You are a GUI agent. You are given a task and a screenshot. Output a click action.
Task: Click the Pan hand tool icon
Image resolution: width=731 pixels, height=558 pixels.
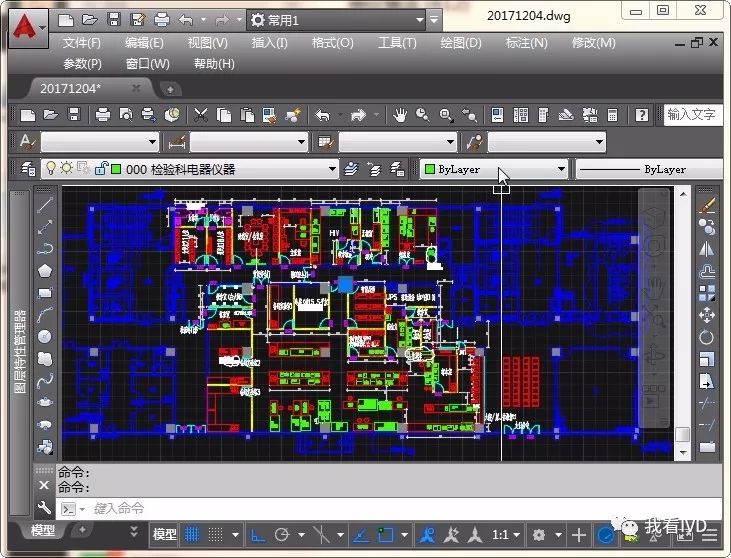(401, 115)
